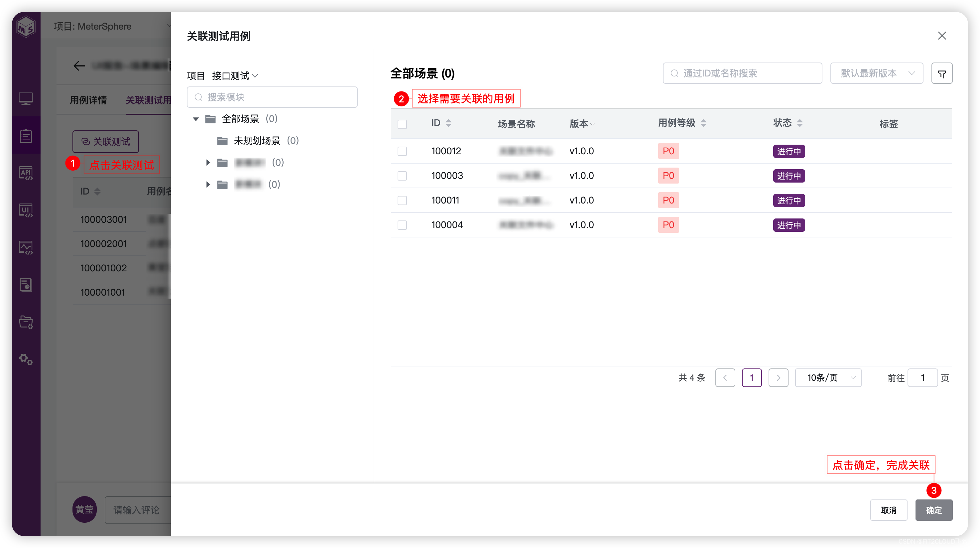Open UI testing sidebar module
The width and height of the screenshot is (980, 548).
tap(26, 210)
